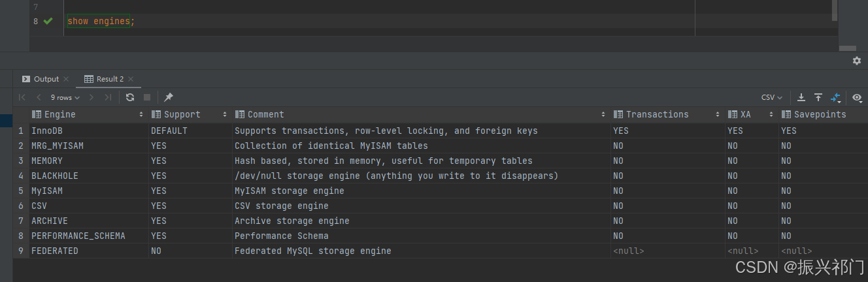This screenshot has height=282, width=868.
Task: Open the 9 rows page size dropdown
Action: 65,97
